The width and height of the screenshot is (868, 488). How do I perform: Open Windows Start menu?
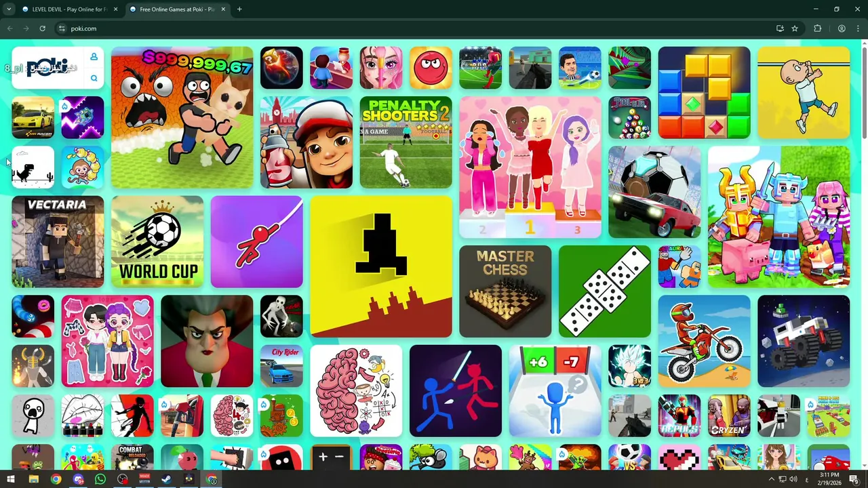11,479
